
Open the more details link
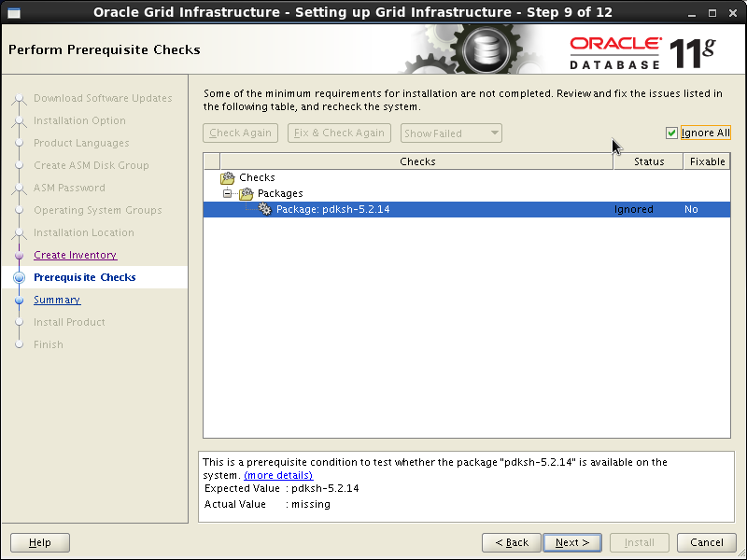(x=278, y=475)
